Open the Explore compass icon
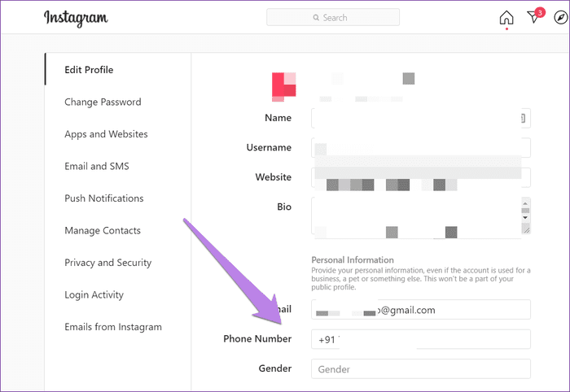The image size is (570, 392). coord(561,17)
